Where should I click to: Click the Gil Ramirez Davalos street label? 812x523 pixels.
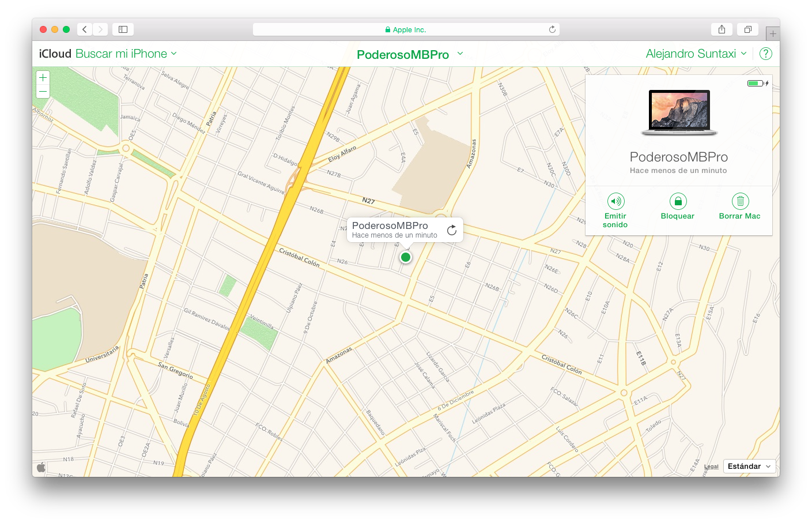pos(207,319)
